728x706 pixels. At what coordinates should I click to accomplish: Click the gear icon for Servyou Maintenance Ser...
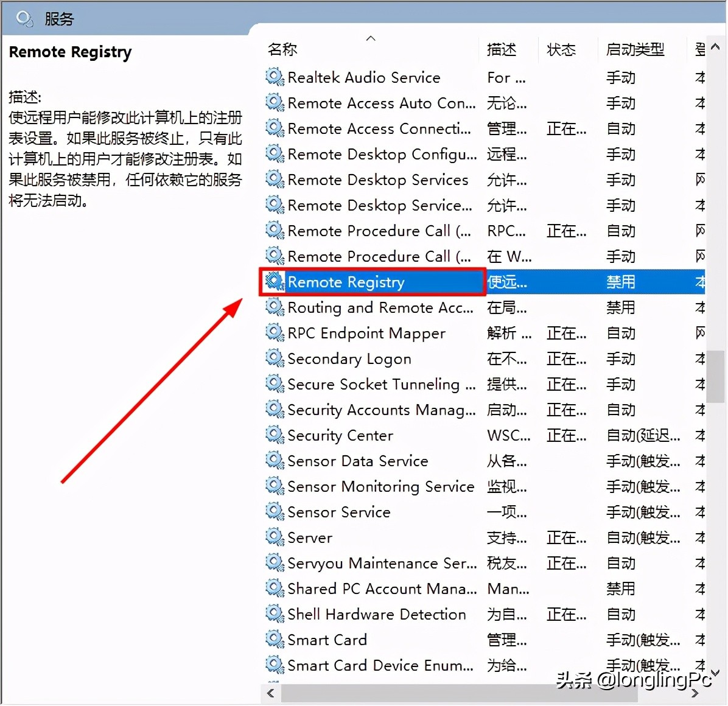pyautogui.click(x=275, y=562)
